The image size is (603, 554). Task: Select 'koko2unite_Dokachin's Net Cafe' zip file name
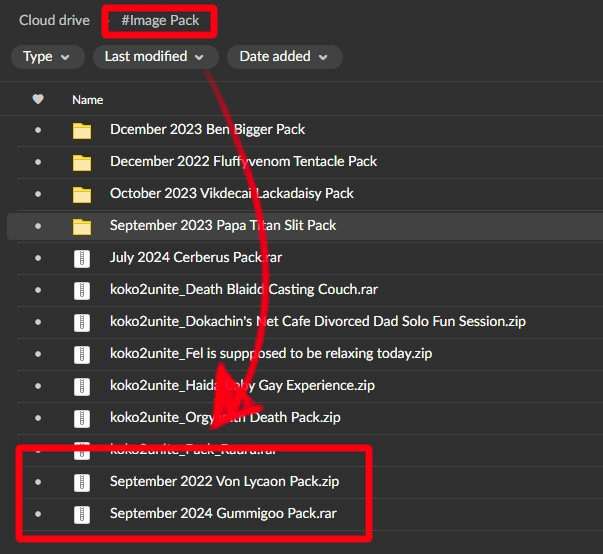click(x=318, y=321)
